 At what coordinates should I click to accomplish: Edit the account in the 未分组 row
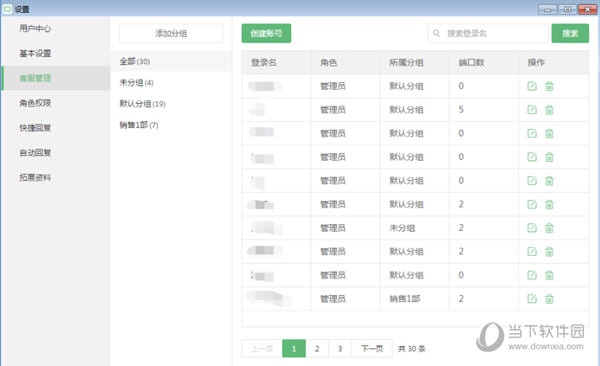click(x=532, y=228)
